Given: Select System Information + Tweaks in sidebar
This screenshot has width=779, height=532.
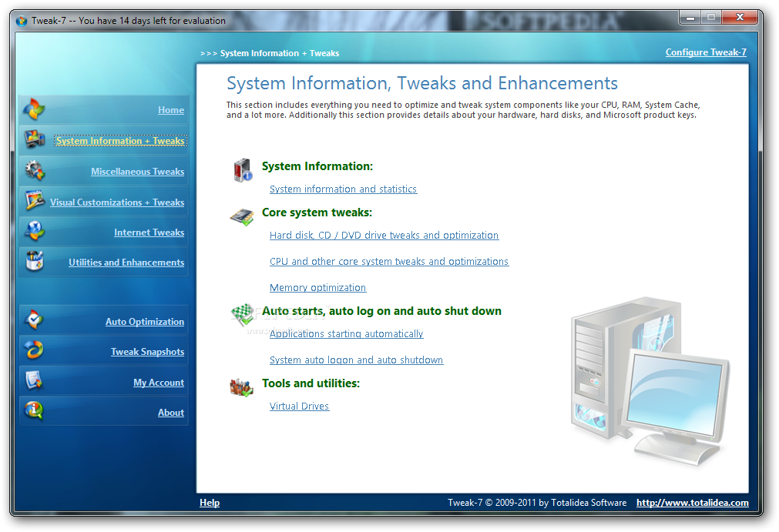Looking at the screenshot, I should pyautogui.click(x=120, y=141).
